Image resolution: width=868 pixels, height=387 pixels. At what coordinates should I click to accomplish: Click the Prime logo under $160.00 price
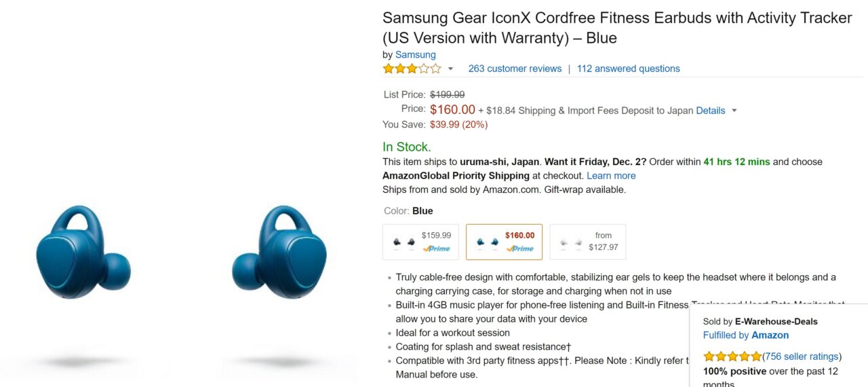pyautogui.click(x=520, y=248)
